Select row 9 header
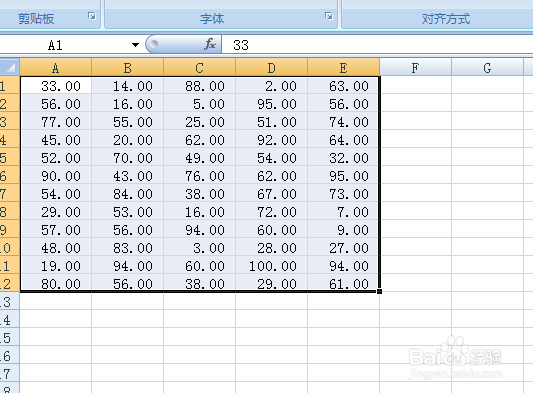The image size is (533, 393). click(x=10, y=229)
